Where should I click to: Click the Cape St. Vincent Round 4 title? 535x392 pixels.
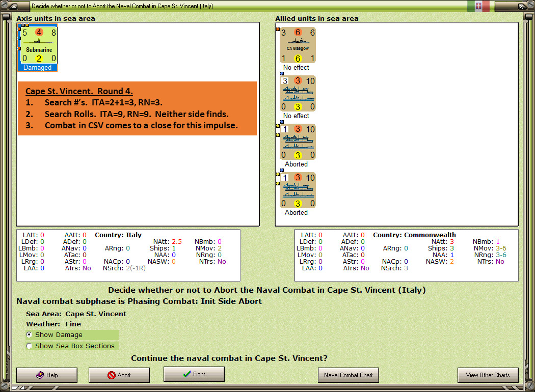79,91
